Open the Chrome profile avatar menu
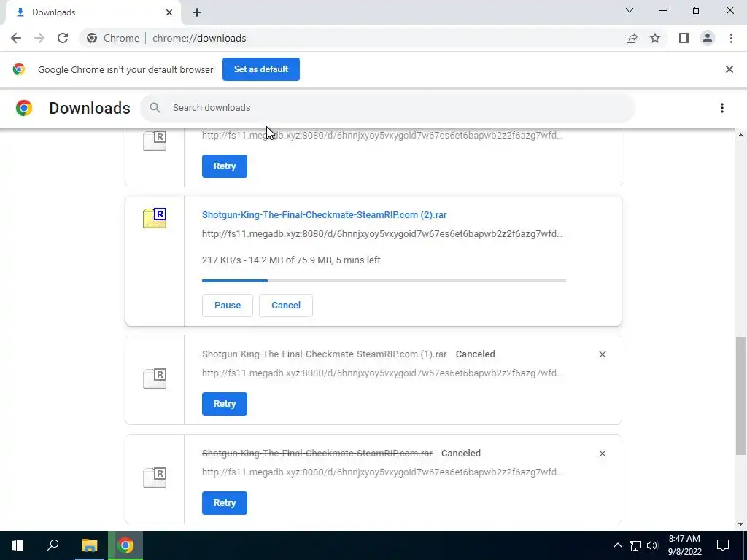Viewport: 747px width, 560px height. 708,38
